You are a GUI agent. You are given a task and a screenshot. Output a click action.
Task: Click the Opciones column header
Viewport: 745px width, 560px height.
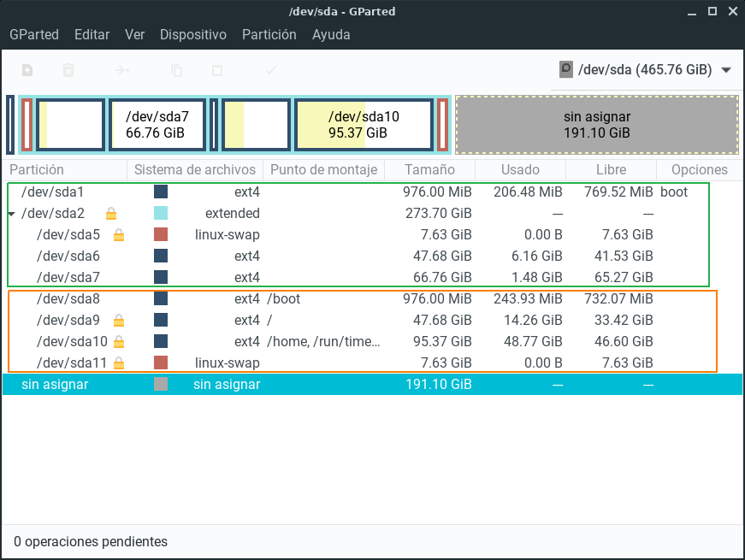click(x=700, y=169)
